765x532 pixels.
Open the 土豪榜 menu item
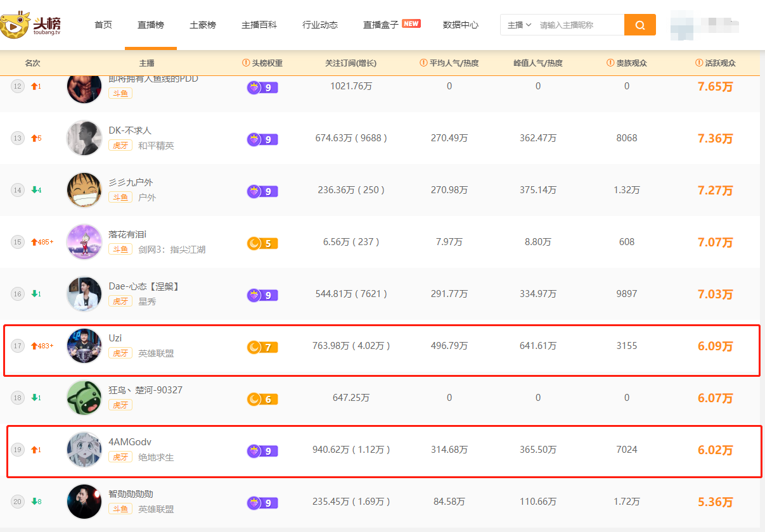203,25
